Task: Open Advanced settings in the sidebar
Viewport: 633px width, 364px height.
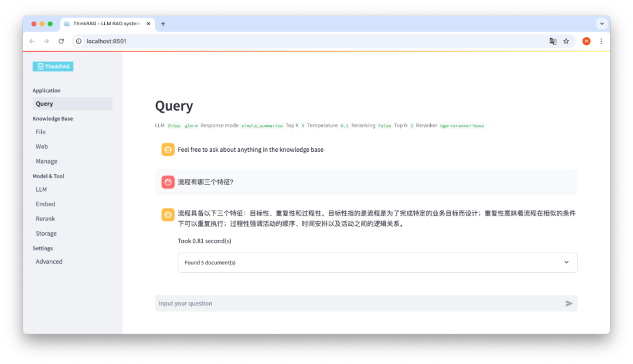Action: click(x=49, y=261)
